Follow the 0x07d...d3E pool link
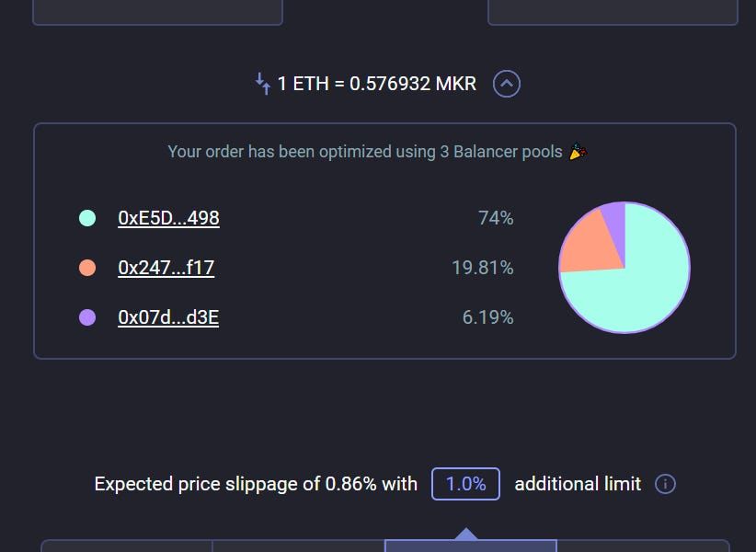 point(168,317)
